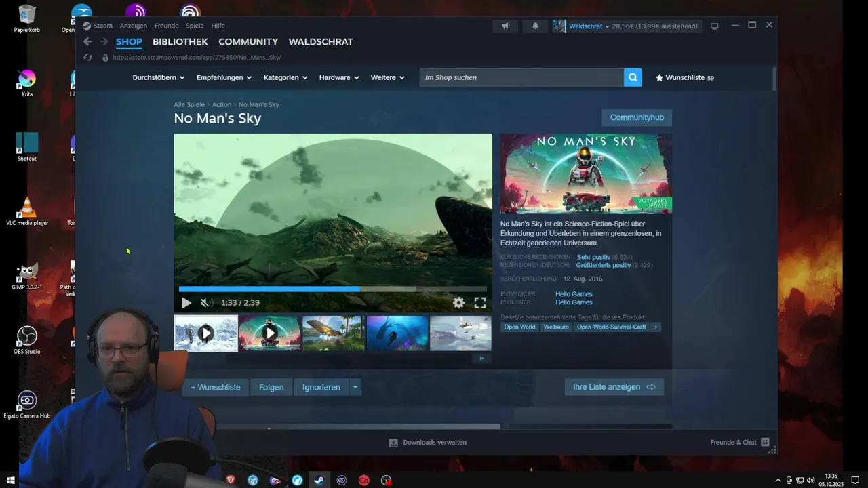Open the Weitere dropdown

pos(387,77)
